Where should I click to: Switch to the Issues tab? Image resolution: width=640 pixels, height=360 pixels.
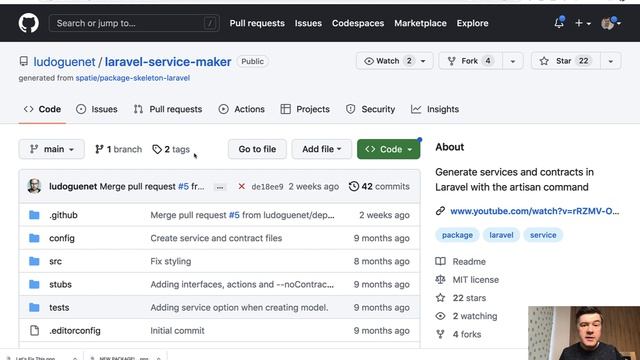point(97,109)
